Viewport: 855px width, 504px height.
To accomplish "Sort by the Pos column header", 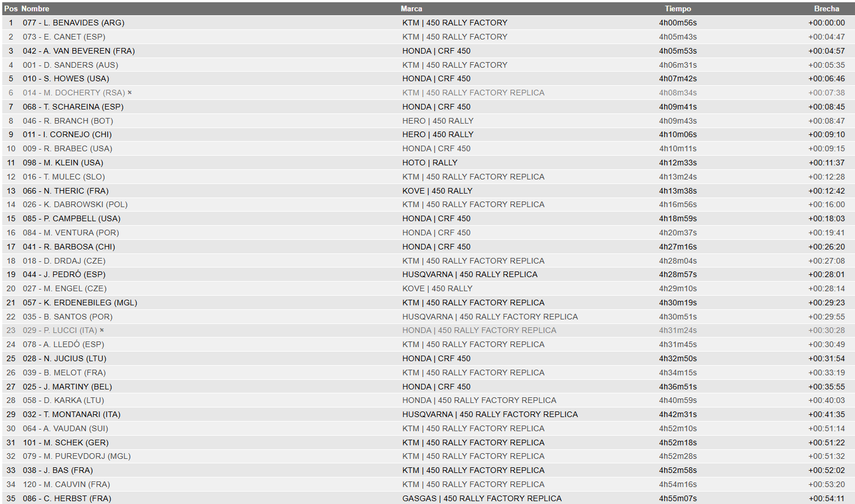I will [11, 8].
